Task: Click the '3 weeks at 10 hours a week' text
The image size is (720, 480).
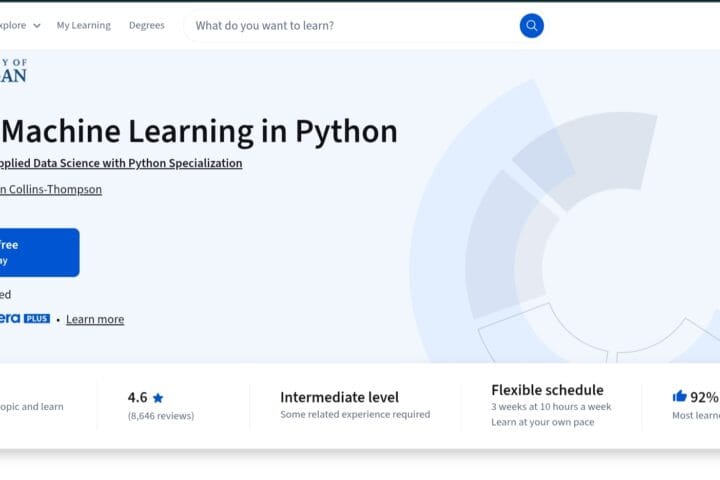Action: 551,407
